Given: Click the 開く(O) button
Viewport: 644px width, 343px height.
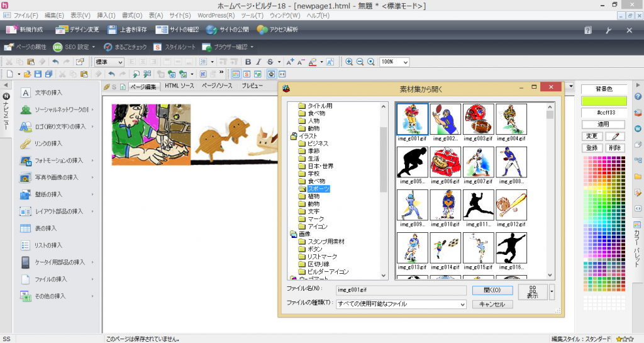Looking at the screenshot, I should coord(492,290).
